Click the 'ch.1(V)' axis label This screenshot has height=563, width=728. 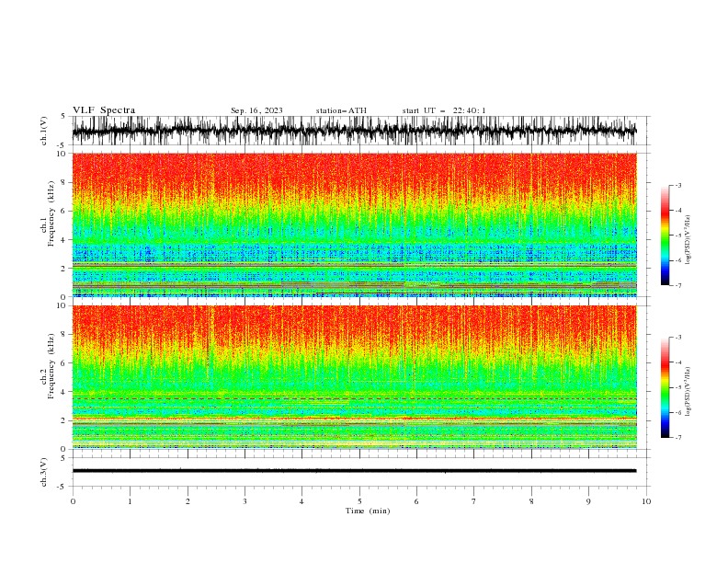[44, 131]
